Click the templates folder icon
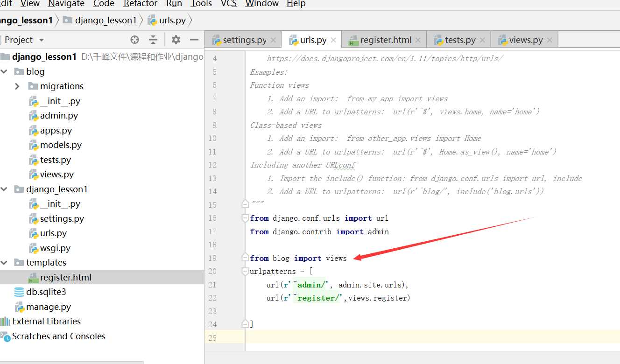620x364 pixels. (x=19, y=262)
